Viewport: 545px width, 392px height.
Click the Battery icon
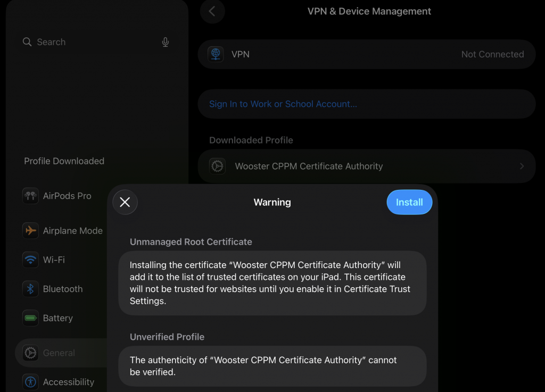[30, 318]
